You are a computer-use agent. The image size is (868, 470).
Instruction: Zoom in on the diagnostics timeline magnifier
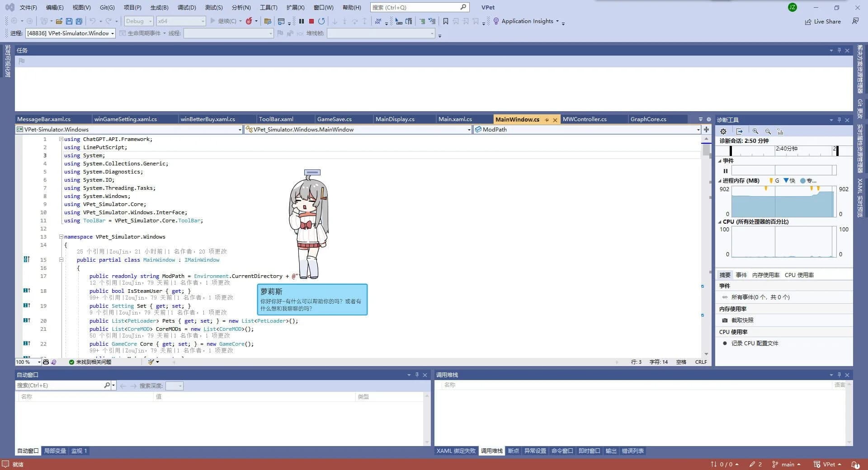(x=755, y=132)
